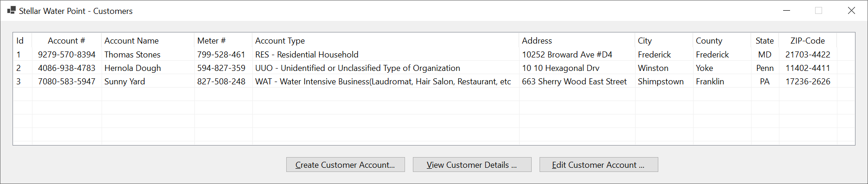
Task: Click address 10252 Broward Ave #D4
Action: pyautogui.click(x=567, y=54)
